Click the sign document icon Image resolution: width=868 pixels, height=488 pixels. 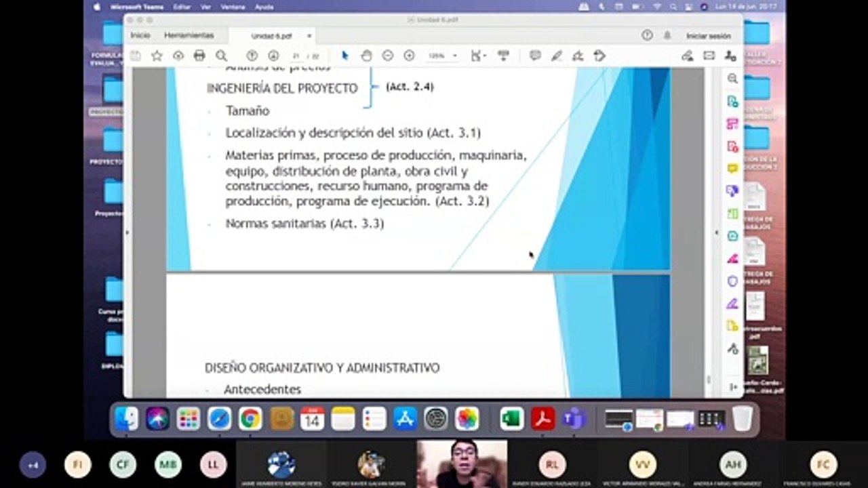578,56
